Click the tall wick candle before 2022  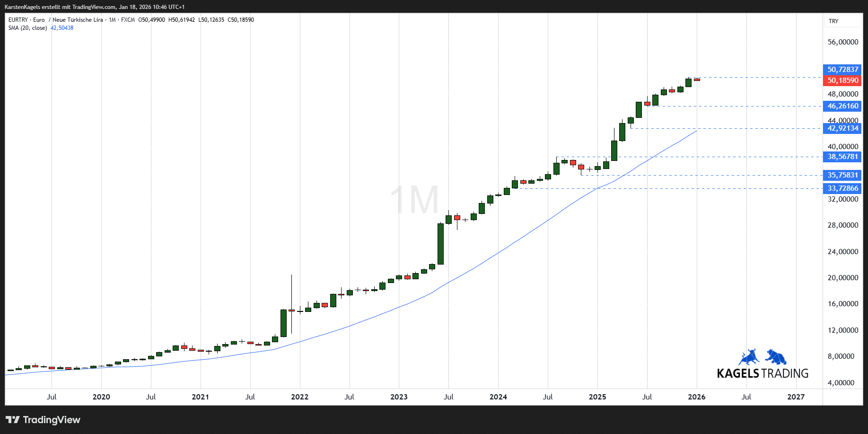(x=291, y=303)
